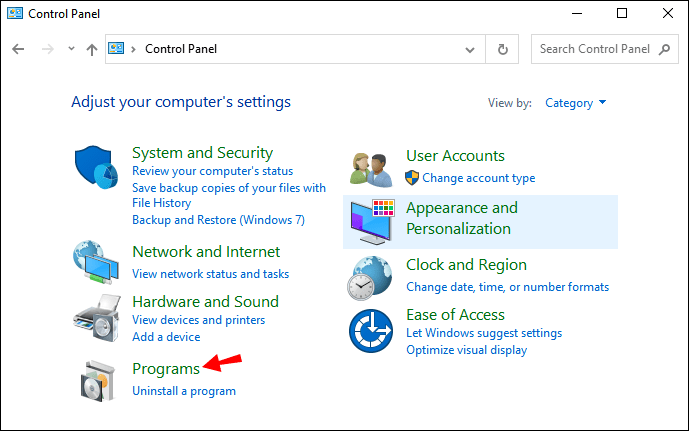Open Appearance and Personalization category
Viewport: 689px width, 431px height.
coord(462,218)
